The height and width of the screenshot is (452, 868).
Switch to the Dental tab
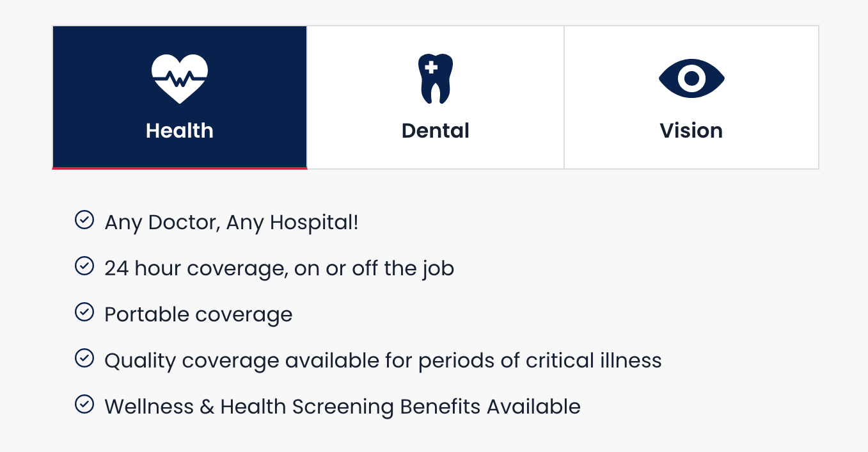(x=436, y=131)
